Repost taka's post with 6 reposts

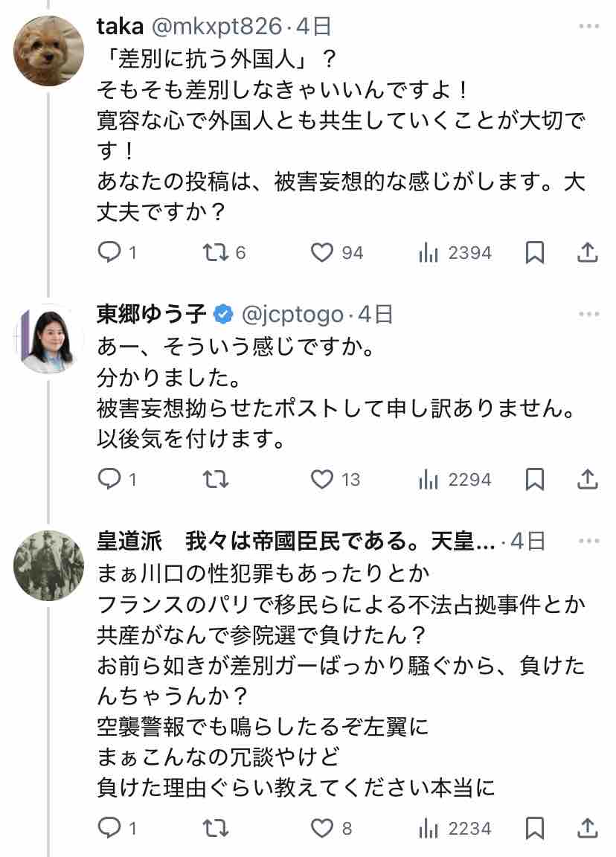(x=215, y=253)
